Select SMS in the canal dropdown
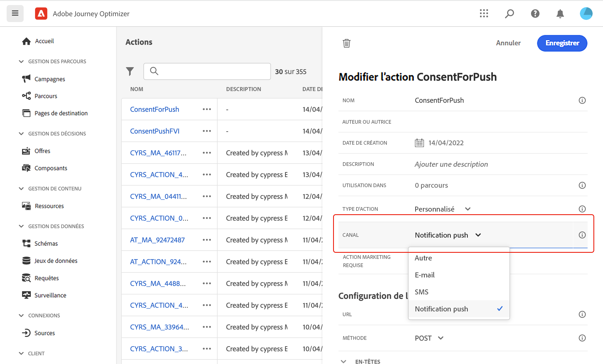Image resolution: width=603 pixels, height=364 pixels. (422, 292)
